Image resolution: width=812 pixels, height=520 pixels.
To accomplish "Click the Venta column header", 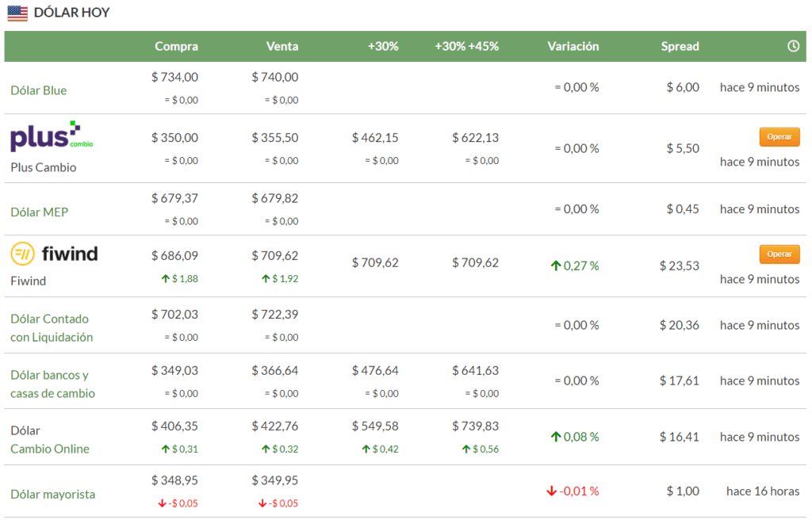I will tap(282, 46).
